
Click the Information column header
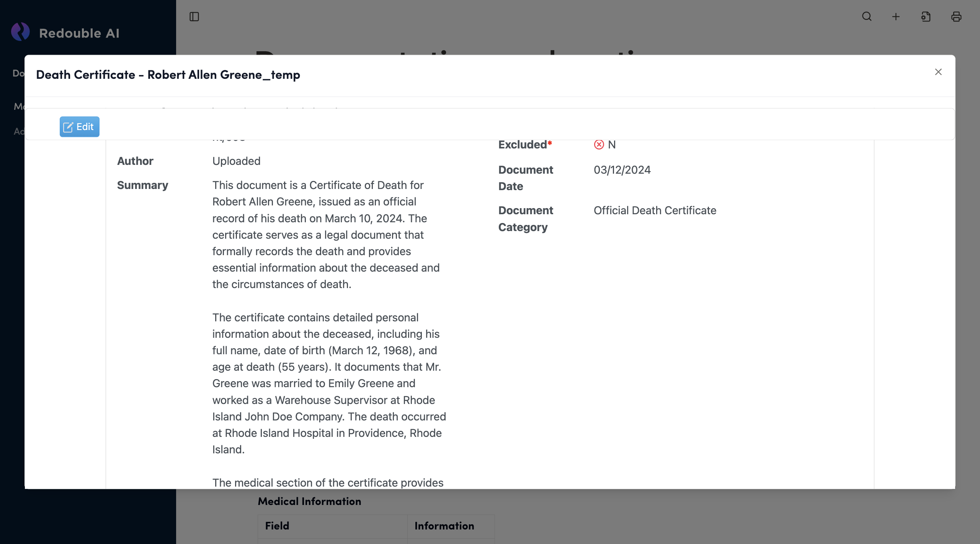pyautogui.click(x=444, y=526)
